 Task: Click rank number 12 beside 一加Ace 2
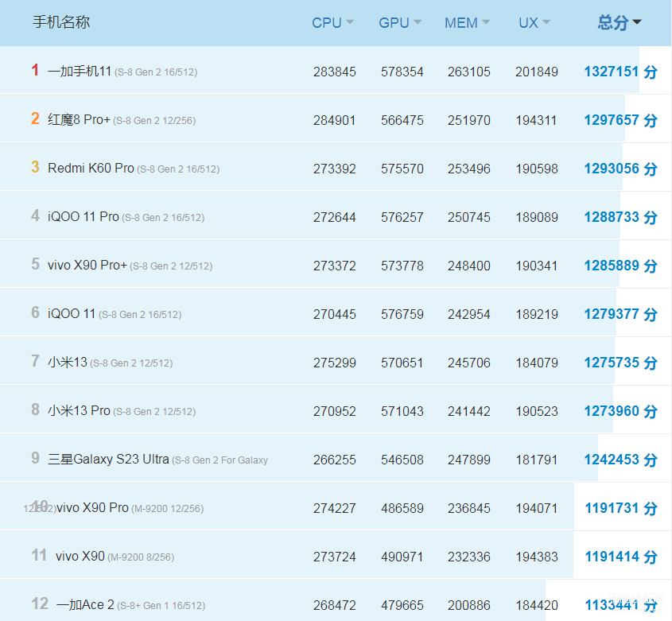(40, 604)
